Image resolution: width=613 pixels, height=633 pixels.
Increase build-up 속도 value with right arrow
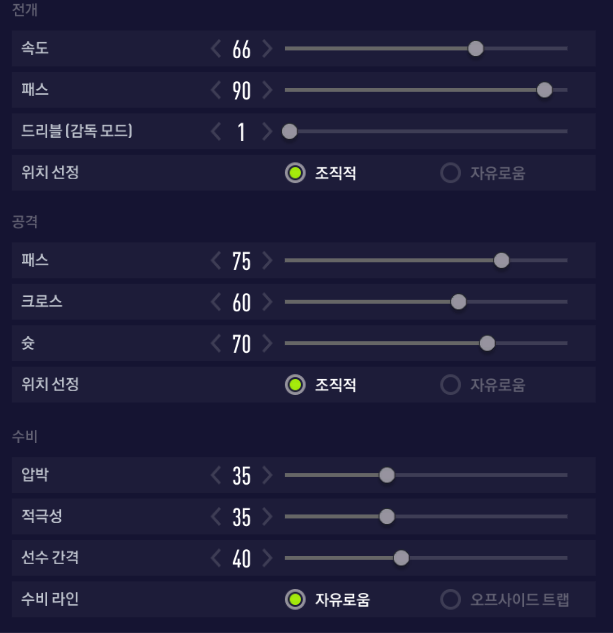pyautogui.click(x=267, y=48)
